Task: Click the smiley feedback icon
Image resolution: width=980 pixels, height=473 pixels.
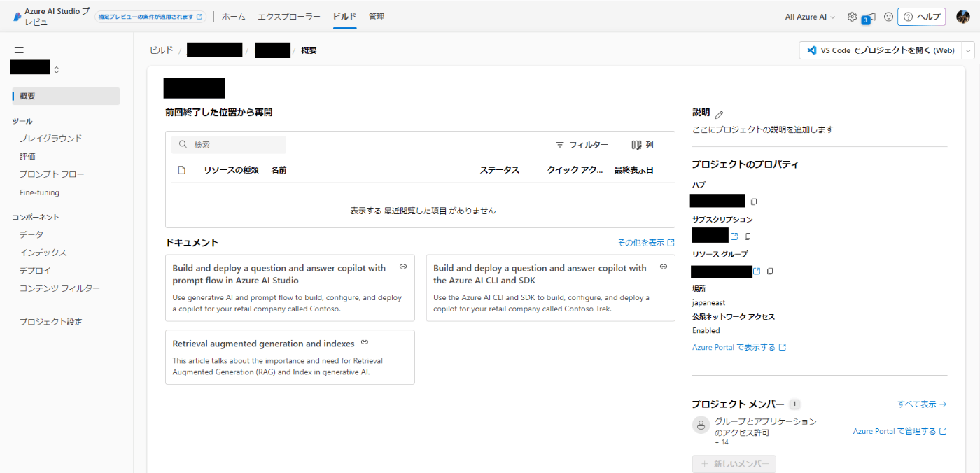Action: [x=888, y=17]
